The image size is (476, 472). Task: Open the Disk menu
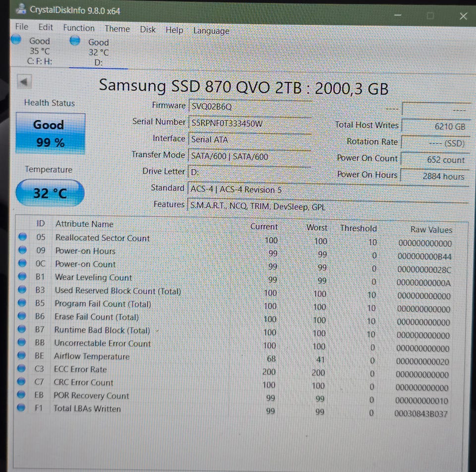(x=148, y=29)
